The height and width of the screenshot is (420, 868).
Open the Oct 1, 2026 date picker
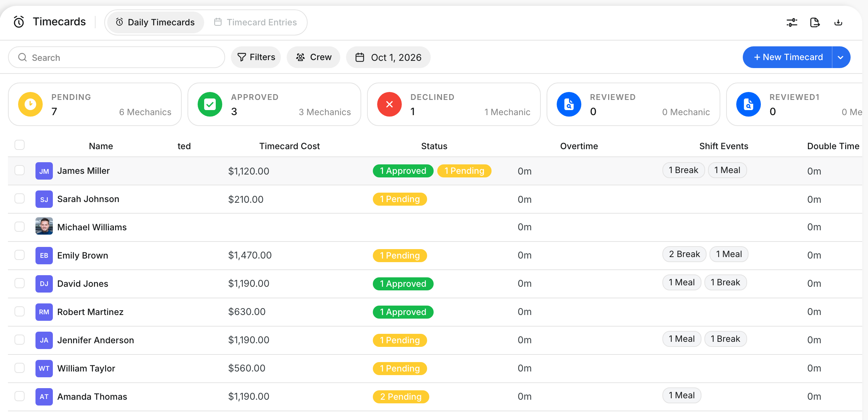388,57
